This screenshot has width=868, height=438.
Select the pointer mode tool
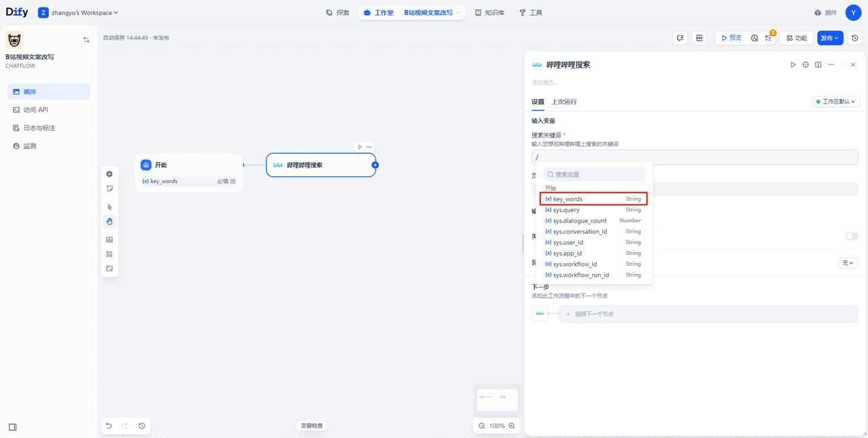[x=109, y=207]
